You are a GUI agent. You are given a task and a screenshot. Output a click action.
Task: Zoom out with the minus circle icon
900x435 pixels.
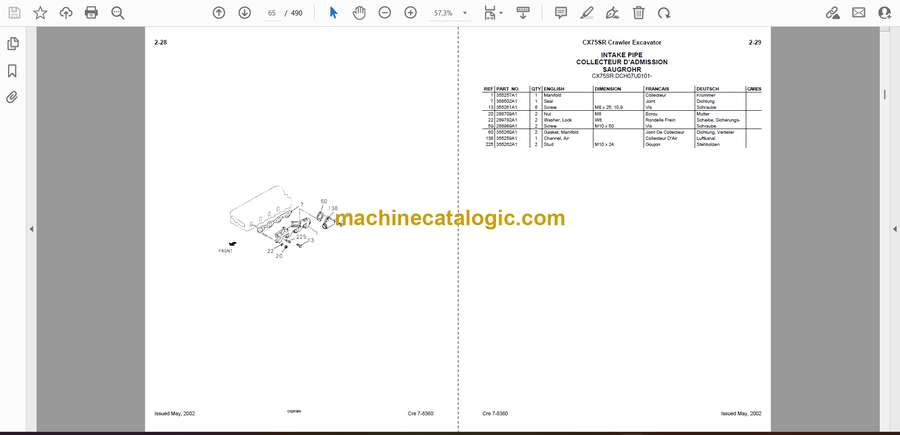[385, 13]
